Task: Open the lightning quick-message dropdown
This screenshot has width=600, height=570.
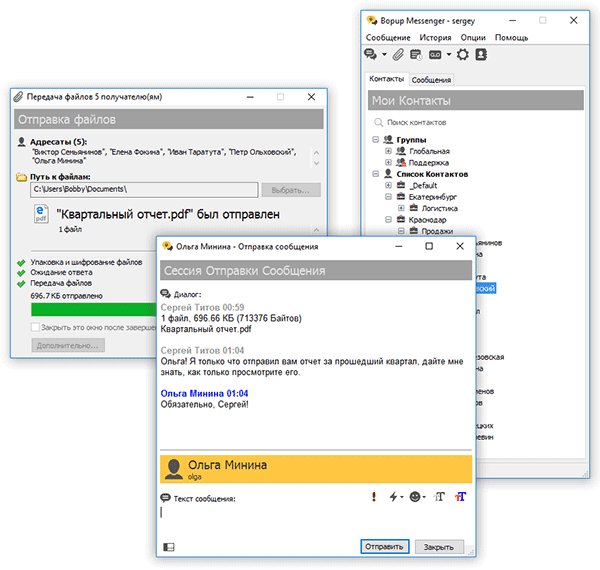Action: [394, 497]
